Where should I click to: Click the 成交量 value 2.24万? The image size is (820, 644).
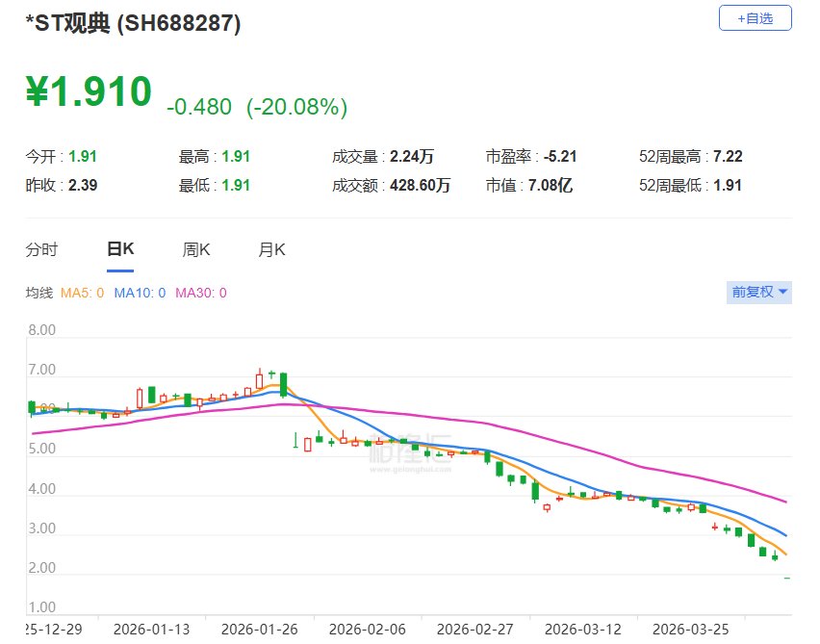pyautogui.click(x=412, y=156)
